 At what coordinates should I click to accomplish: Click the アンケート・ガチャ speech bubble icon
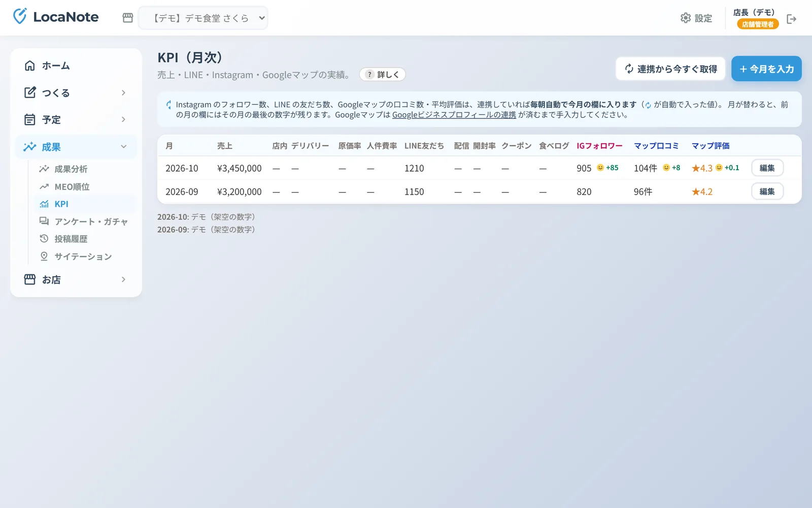(44, 221)
